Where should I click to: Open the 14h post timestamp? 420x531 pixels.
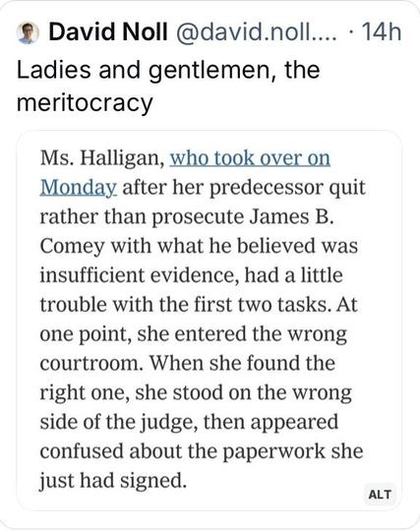tap(382, 32)
